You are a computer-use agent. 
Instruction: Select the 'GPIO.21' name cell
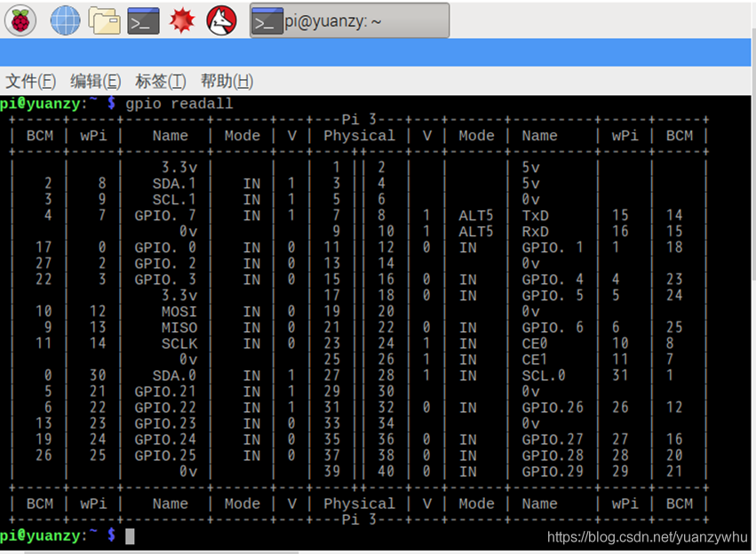165,392
